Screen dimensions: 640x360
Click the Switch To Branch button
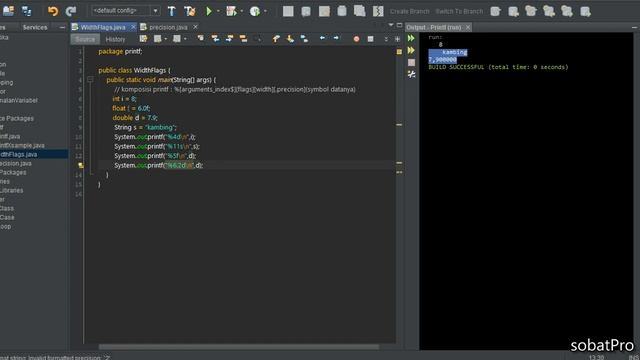point(459,11)
